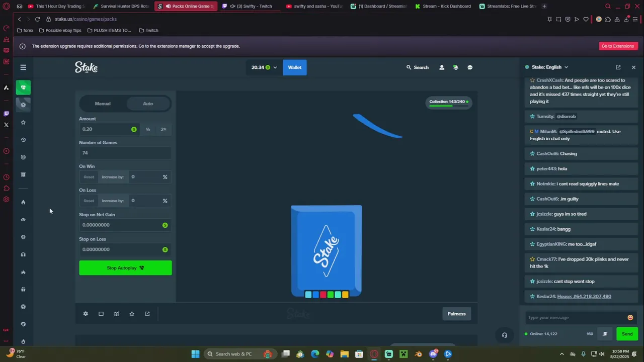Pop out the game window icon
This screenshot has width=644, height=362.
pyautogui.click(x=147, y=314)
